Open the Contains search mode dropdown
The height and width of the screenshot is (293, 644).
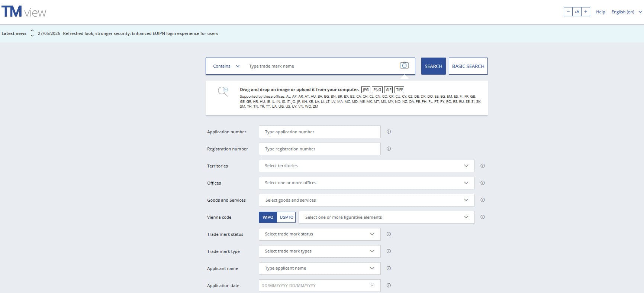[226, 66]
